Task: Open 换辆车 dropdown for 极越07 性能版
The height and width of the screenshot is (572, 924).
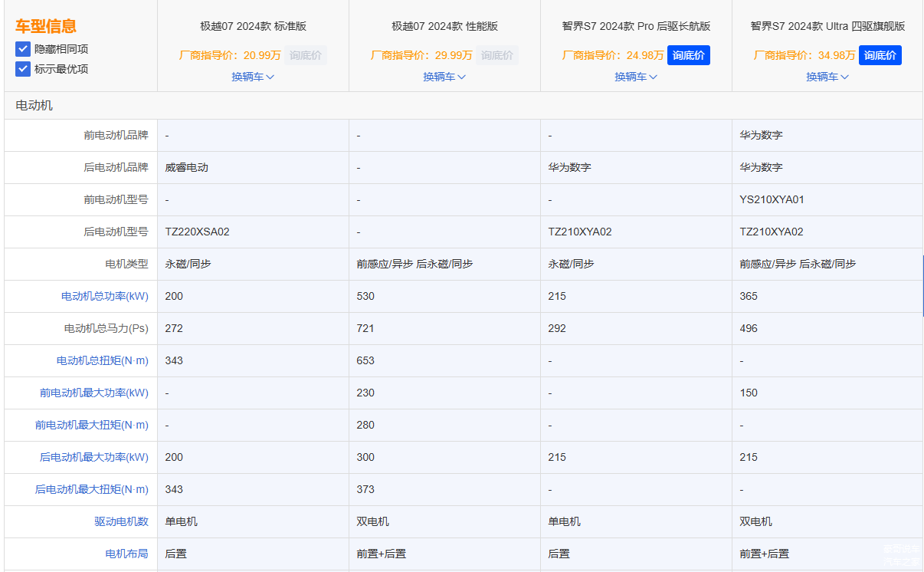Action: coord(444,77)
